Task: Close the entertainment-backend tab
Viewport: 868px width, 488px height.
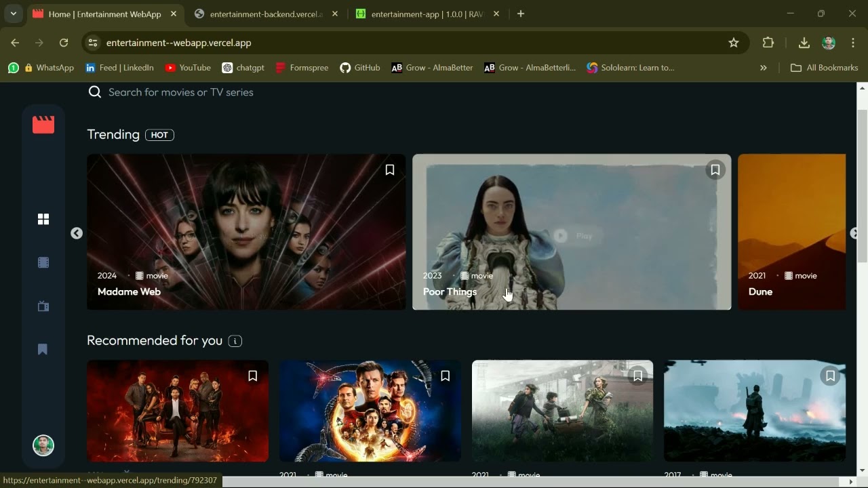Action: pos(335,14)
